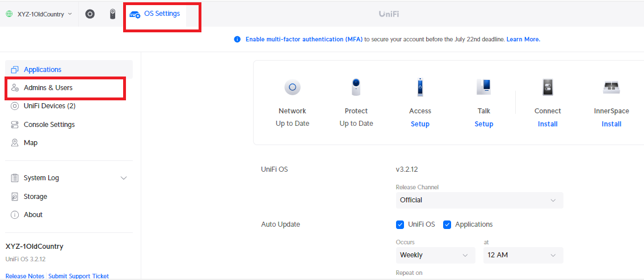Open Console Settings in the sidebar
Viewport: 644px width, 280px height.
tap(69, 124)
